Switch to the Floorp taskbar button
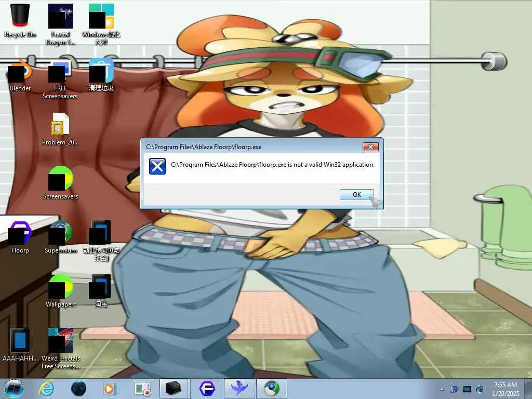 tap(207, 389)
